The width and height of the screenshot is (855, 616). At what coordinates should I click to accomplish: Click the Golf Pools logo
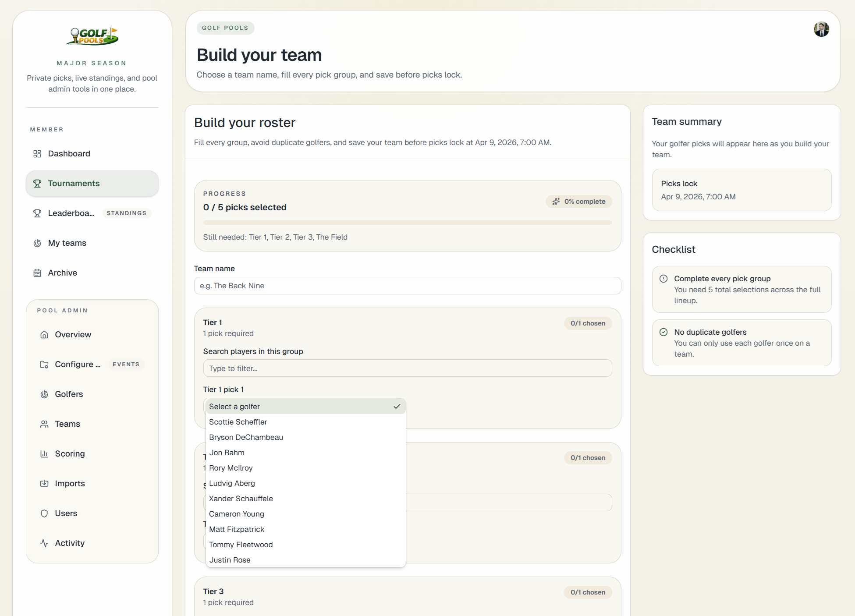[x=92, y=36]
